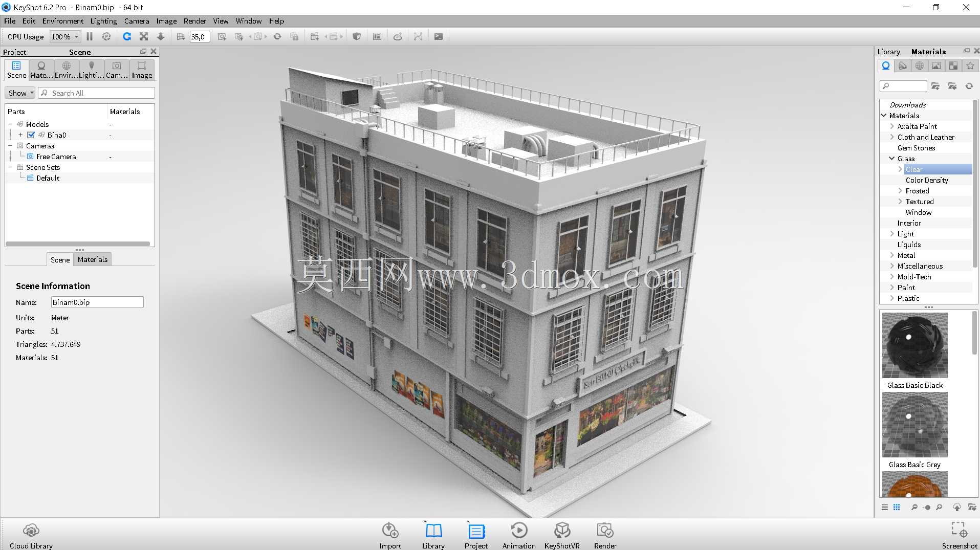The image size is (980, 550).
Task: Refresh the materials library
Action: [969, 86]
